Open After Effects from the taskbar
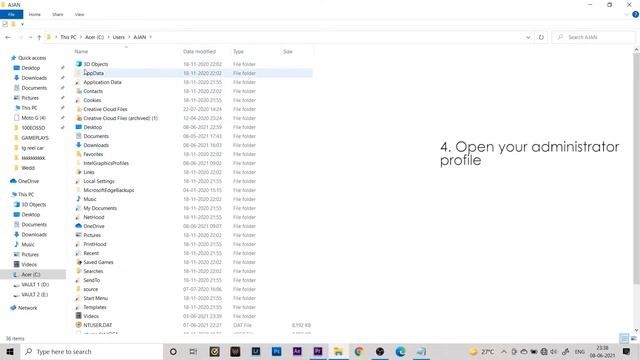This screenshot has width=640, height=360. coord(297,351)
